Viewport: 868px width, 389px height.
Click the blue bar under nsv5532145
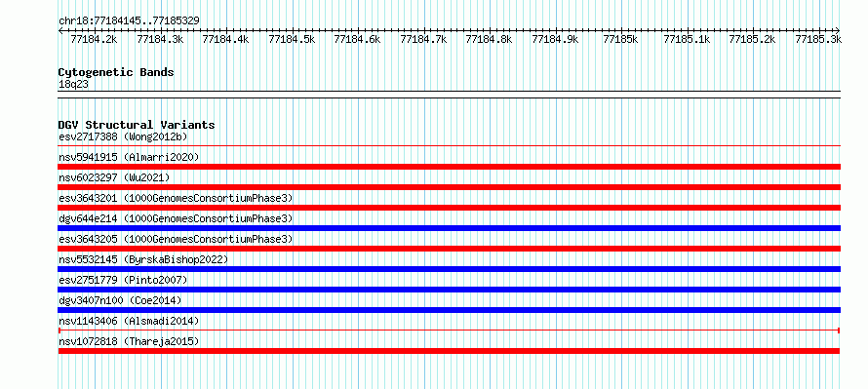(449, 269)
